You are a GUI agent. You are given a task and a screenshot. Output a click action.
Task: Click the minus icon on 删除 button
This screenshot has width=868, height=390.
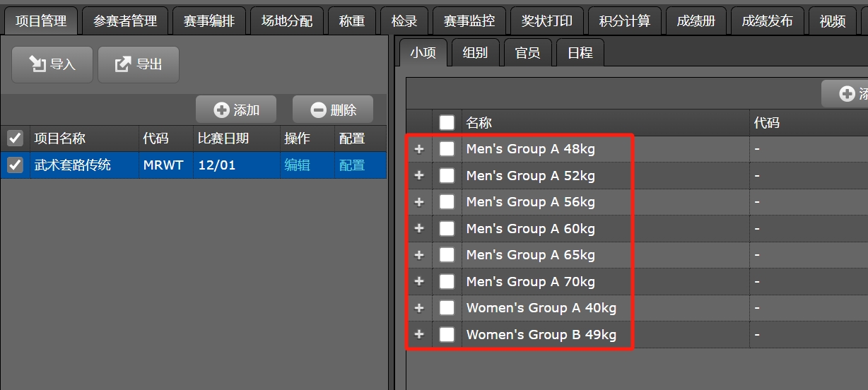tap(319, 110)
